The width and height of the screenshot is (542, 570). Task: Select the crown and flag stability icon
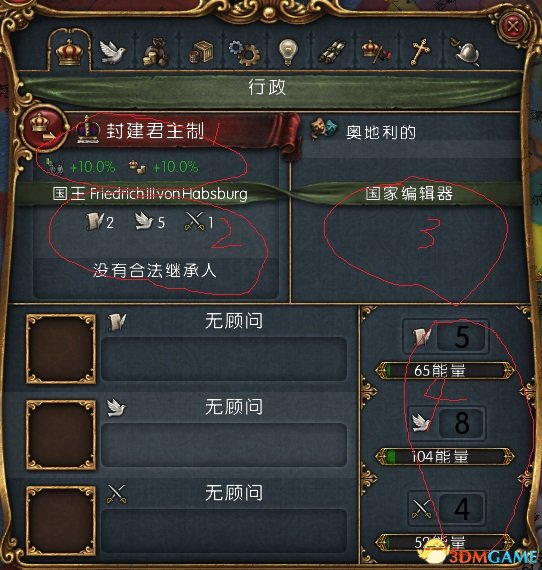tap(376, 52)
